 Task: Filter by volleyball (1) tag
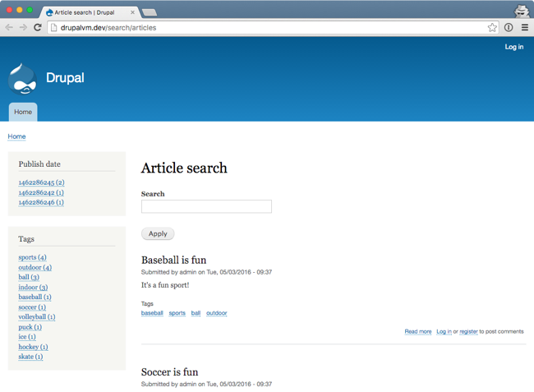37,317
